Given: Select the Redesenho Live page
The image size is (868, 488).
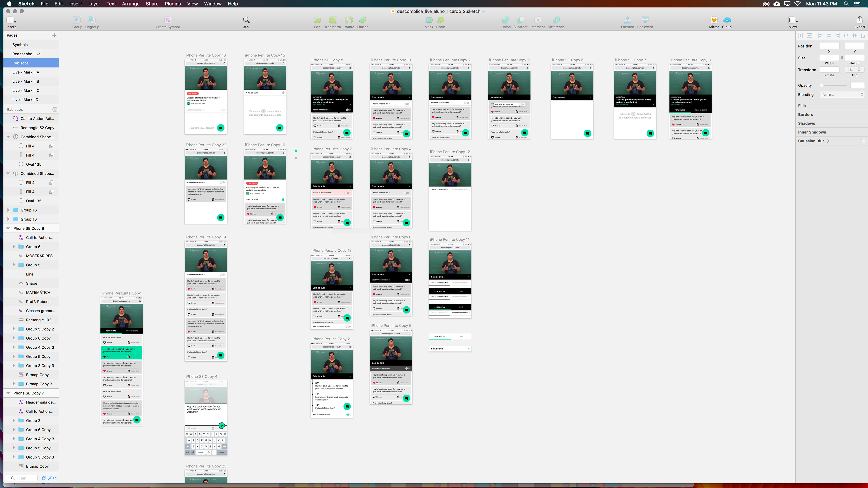Looking at the screenshot, I should click(x=31, y=54).
